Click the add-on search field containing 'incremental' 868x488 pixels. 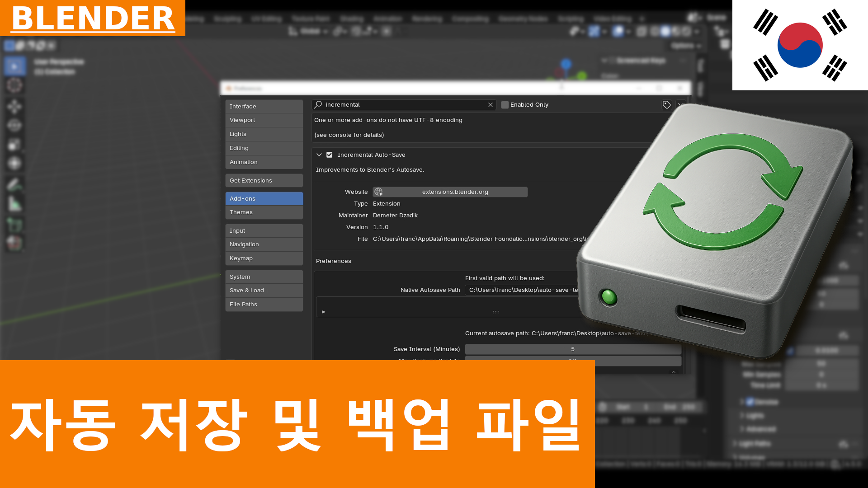click(x=404, y=105)
